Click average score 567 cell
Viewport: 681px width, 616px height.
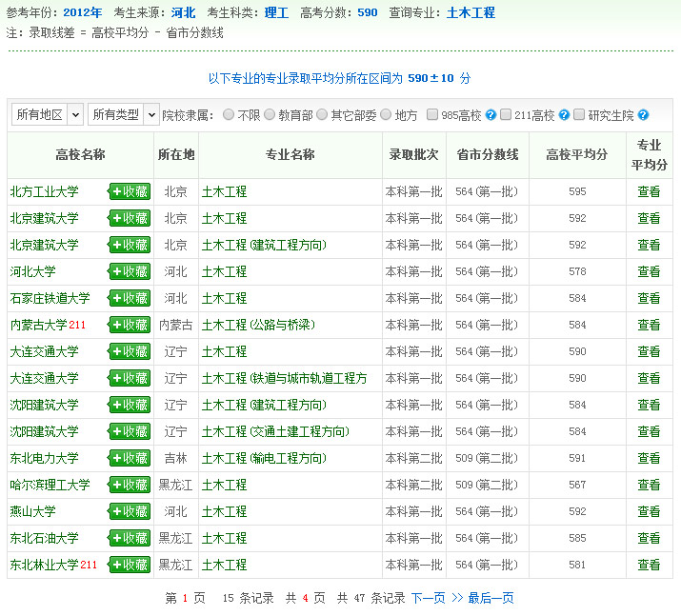577,485
